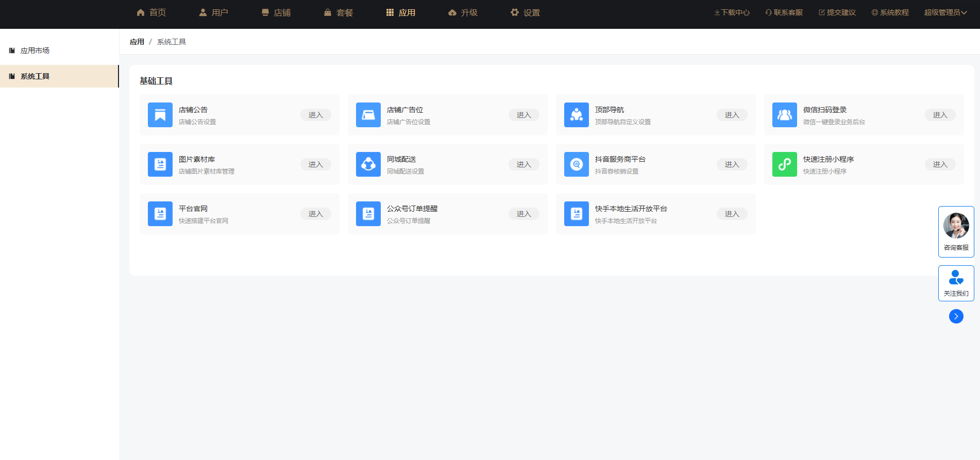Viewport: 980px width, 460px height.
Task: Click the 关注我们 follow icon
Action: pos(956,278)
